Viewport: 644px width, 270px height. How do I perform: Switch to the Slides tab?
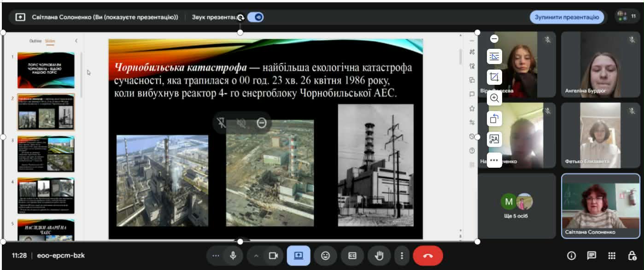point(50,41)
